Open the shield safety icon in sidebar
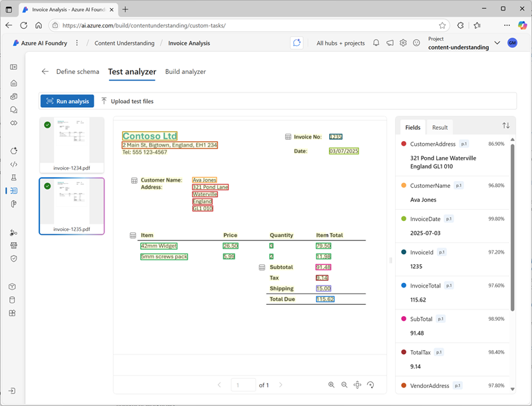Screen dimensions: 532x406 coord(13,259)
